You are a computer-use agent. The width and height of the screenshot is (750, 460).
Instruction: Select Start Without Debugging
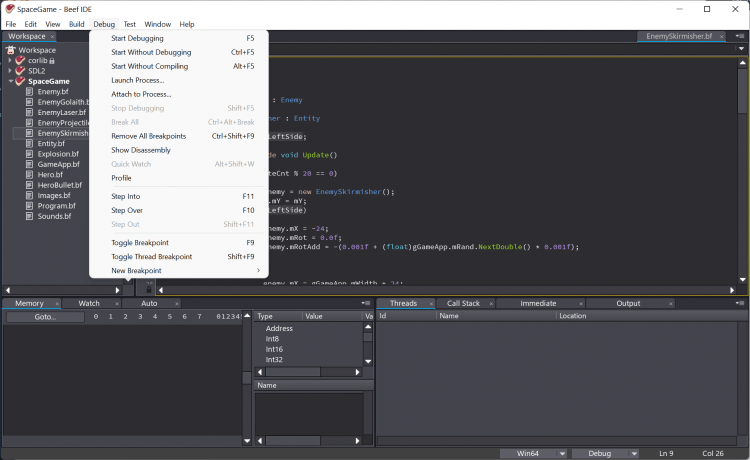151,52
